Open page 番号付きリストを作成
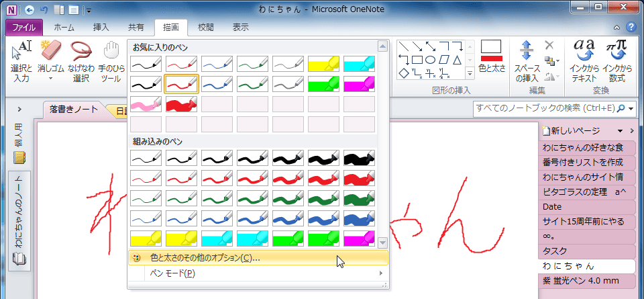Screen dimensions: 644x299 586,162
